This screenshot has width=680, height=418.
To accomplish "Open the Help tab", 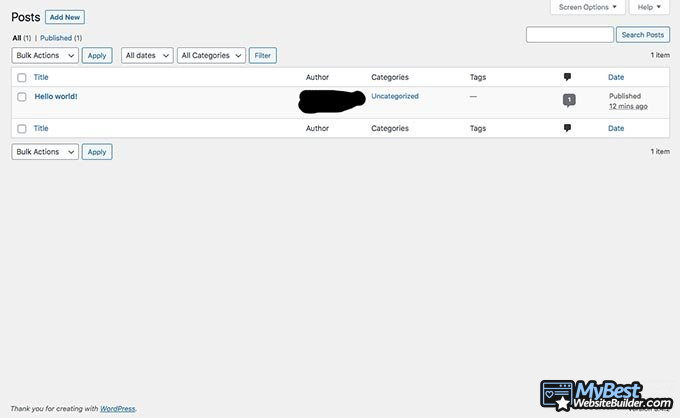I will 649,7.
